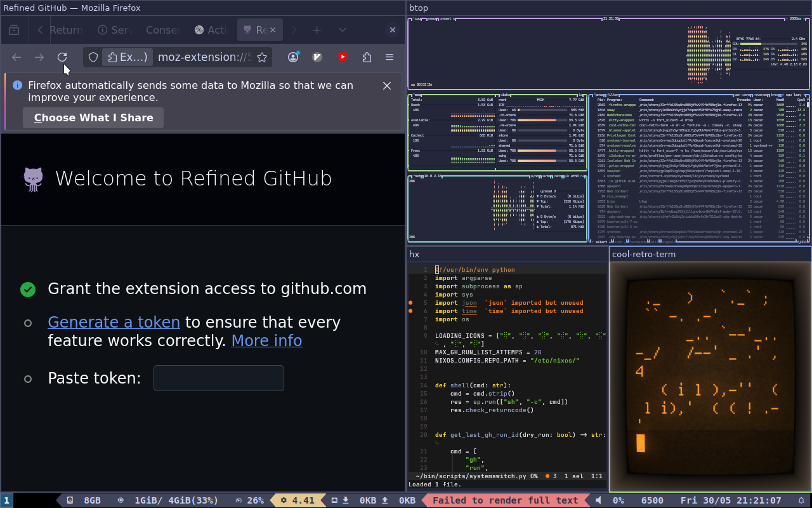Screen dimensions: 812x508
Task: Click the info icon in the notification bar
Action: click(17, 85)
